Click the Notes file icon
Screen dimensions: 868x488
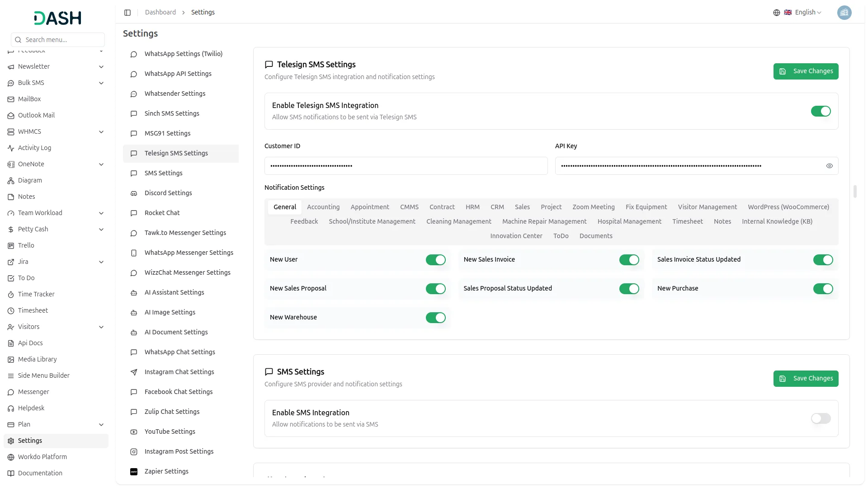point(11,197)
